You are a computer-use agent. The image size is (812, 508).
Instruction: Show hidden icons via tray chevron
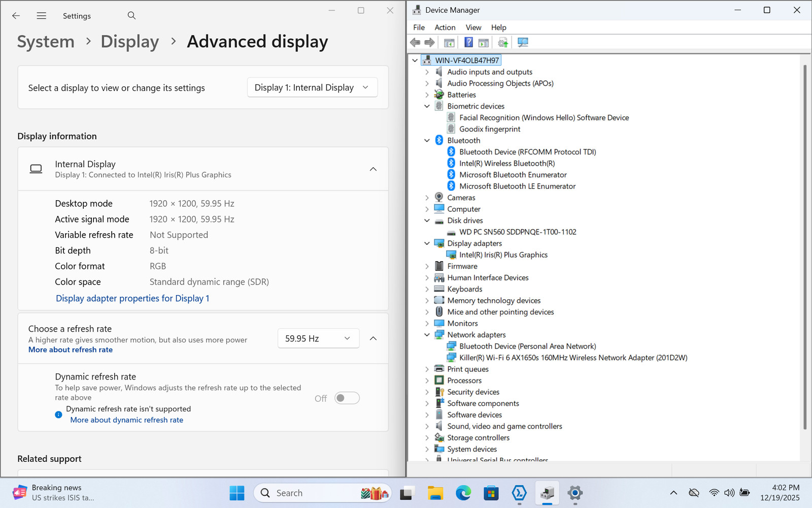[x=673, y=493]
